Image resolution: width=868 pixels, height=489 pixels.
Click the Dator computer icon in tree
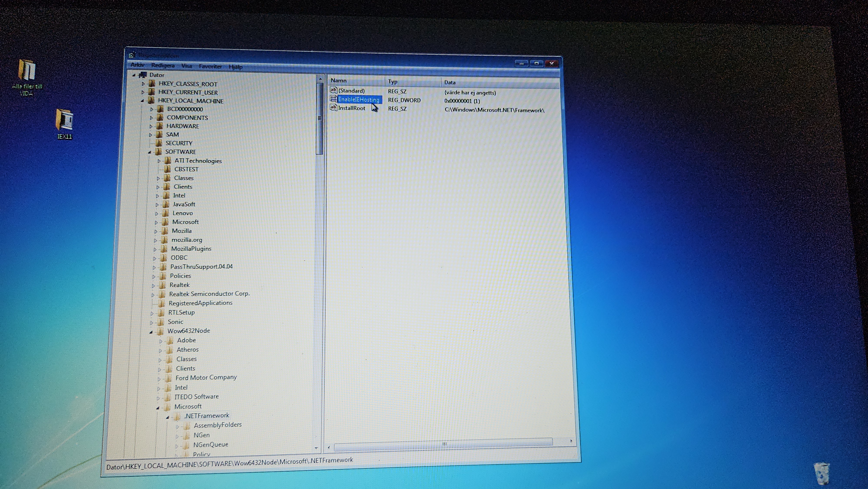pyautogui.click(x=143, y=74)
